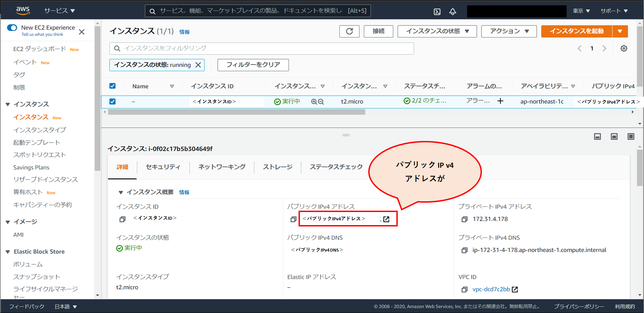Go to the previous results page
644x313 pixels.
coord(580,48)
